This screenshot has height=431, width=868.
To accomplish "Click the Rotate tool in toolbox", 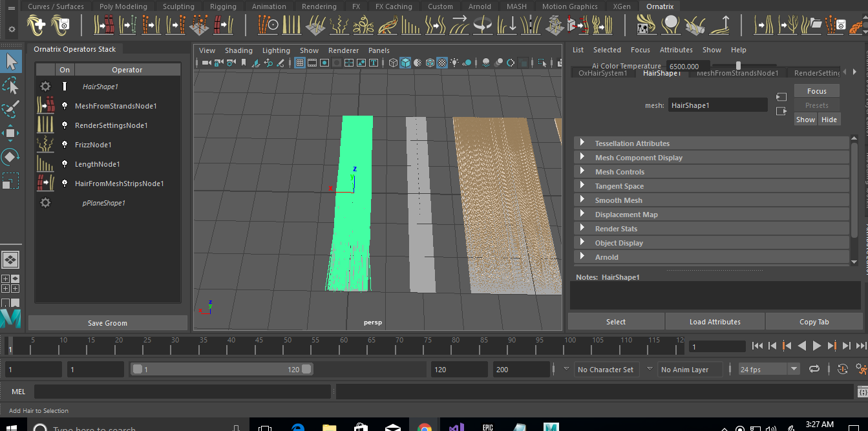I will [11, 157].
